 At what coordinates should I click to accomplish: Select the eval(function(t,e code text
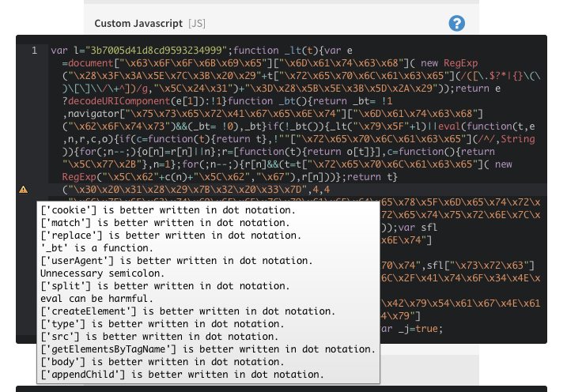pos(486,126)
